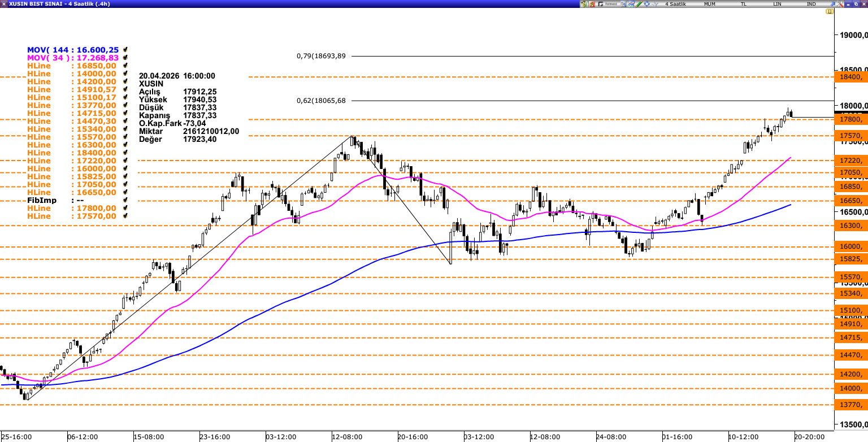Open the 4 Saatlik timeframe selector
The width and height of the screenshot is (868, 442).
pyautogui.click(x=675, y=4)
